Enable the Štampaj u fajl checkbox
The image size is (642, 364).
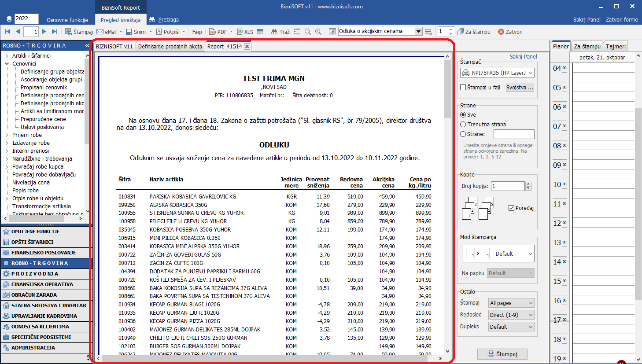click(463, 88)
